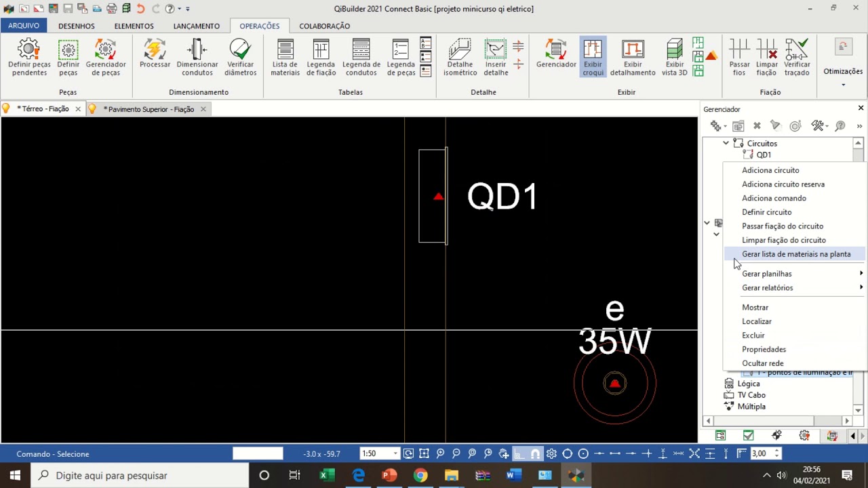Click Limpar fiação tool
Screen dimensions: 868x488
click(x=767, y=57)
